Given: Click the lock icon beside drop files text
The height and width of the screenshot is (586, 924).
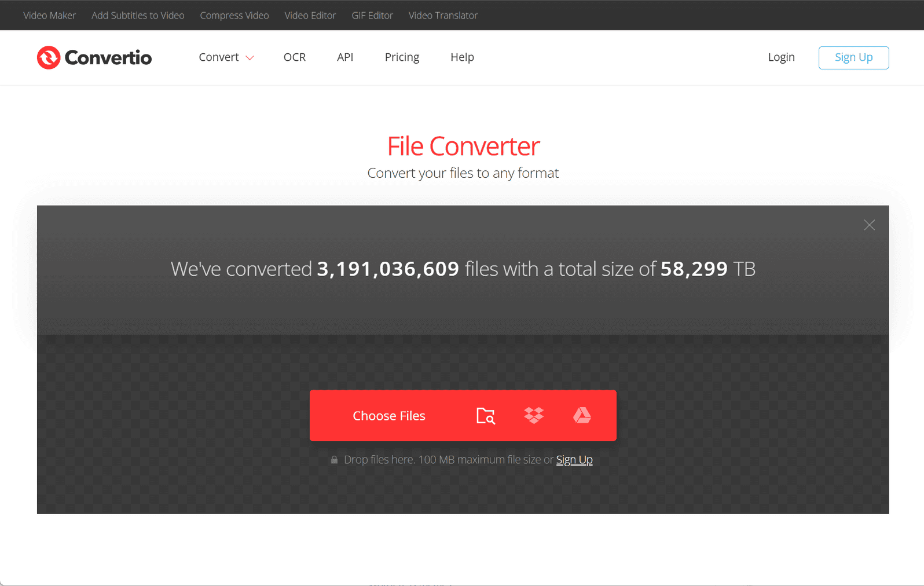Looking at the screenshot, I should coord(334,460).
